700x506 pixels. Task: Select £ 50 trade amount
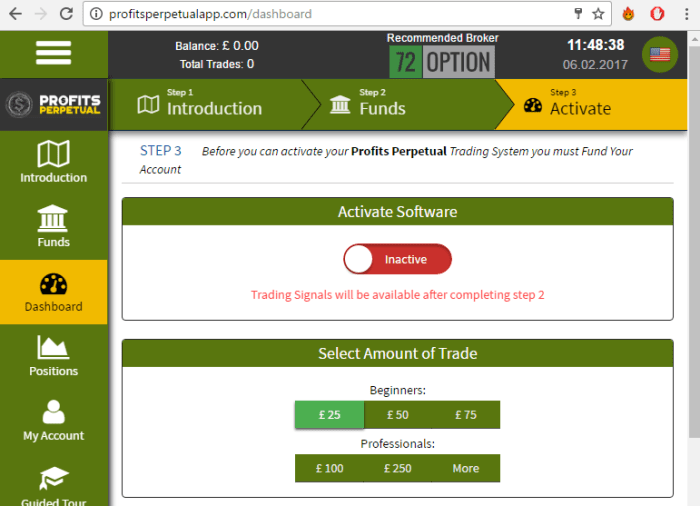pyautogui.click(x=398, y=415)
